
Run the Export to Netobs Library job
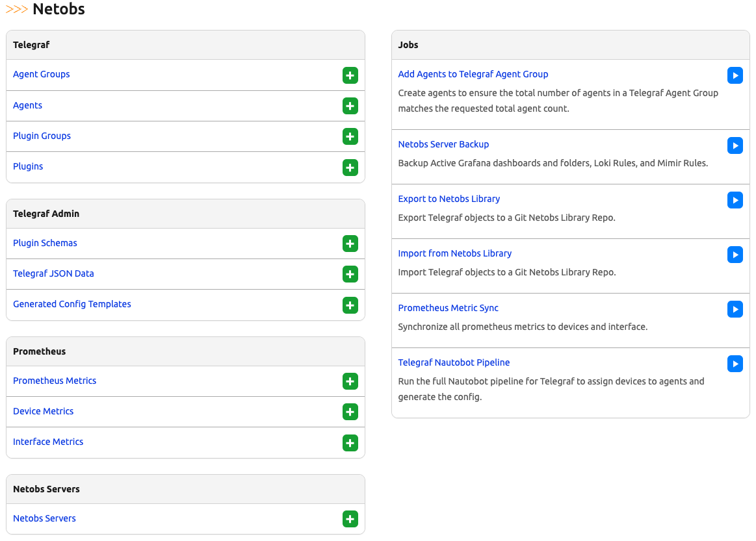735,200
